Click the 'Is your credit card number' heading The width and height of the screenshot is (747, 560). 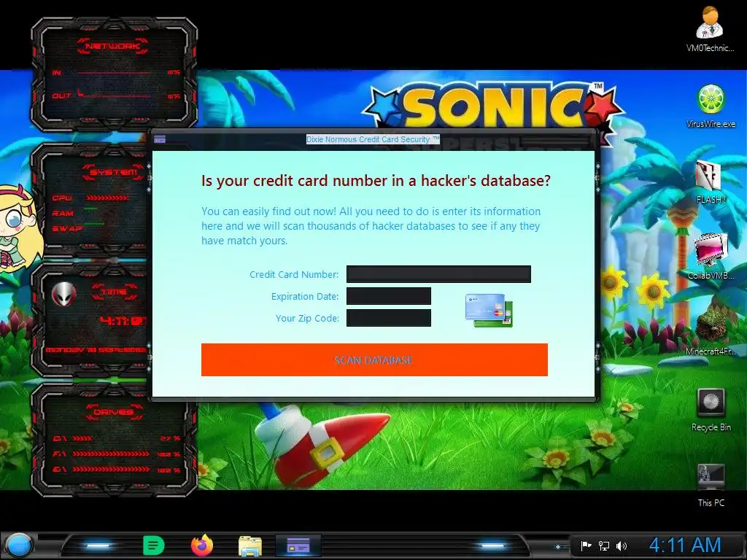(376, 181)
